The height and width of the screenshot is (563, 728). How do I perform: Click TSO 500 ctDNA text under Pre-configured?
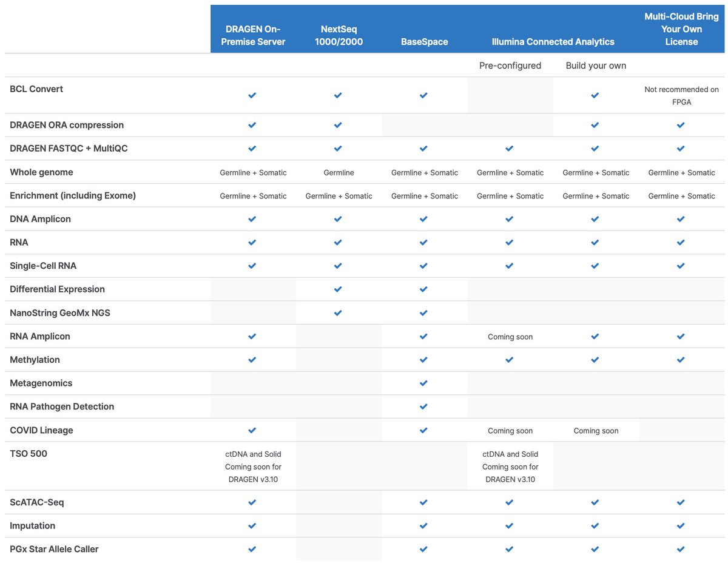coord(510,467)
